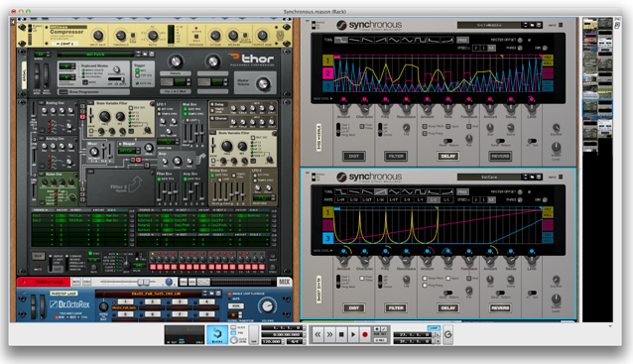Select curve 3 in lower Synchronous display
The image size is (633, 364).
[x=327, y=238]
